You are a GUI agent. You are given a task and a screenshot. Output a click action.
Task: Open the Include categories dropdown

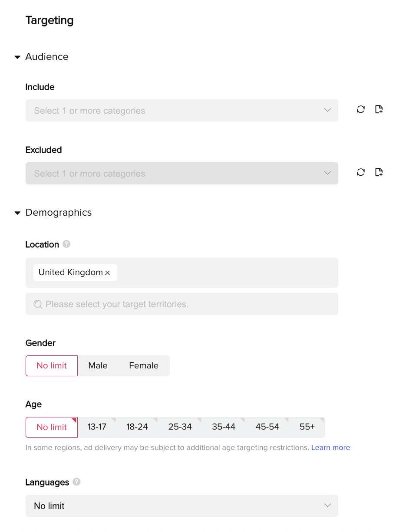pos(181,111)
